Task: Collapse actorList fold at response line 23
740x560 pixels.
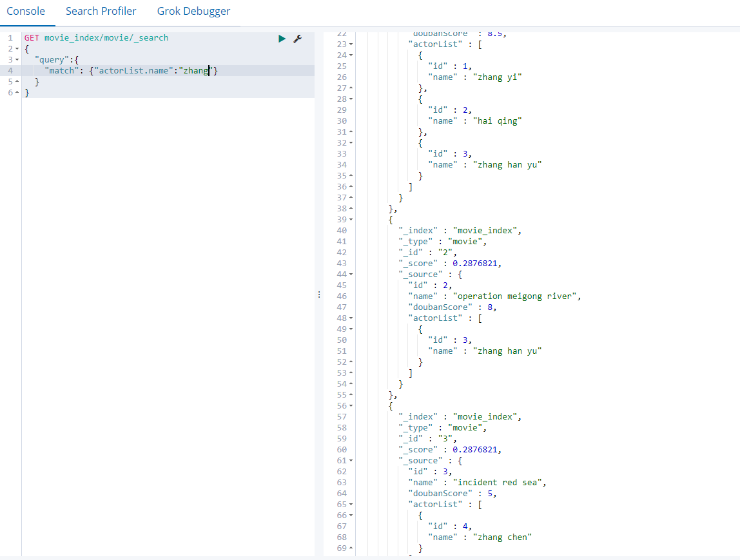Action: coord(351,44)
